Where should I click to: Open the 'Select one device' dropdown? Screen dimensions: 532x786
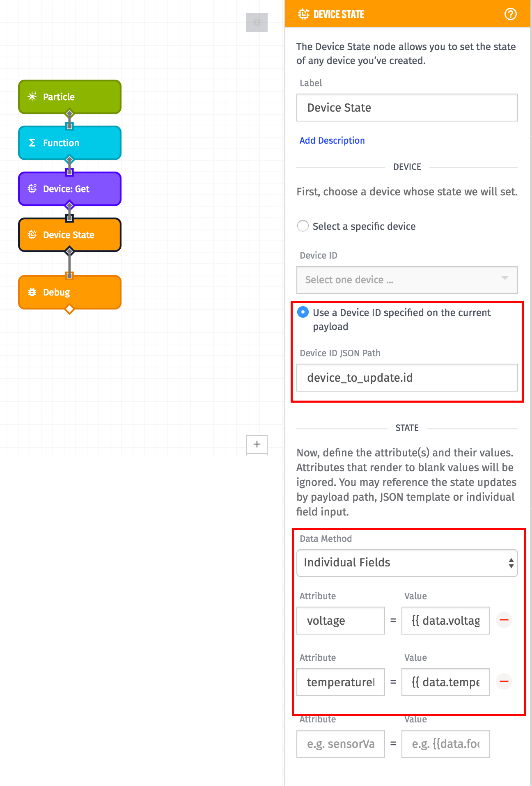pos(407,280)
